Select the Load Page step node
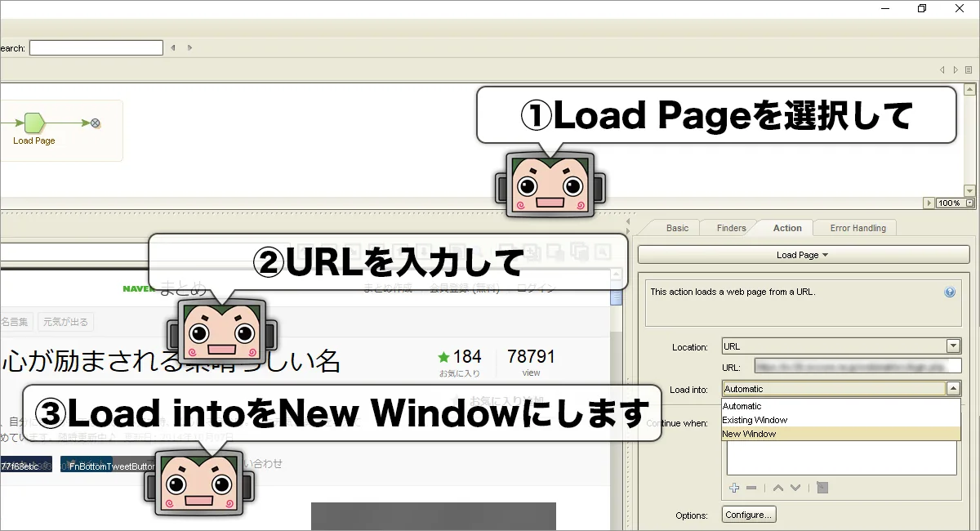980x531 pixels. [33, 123]
